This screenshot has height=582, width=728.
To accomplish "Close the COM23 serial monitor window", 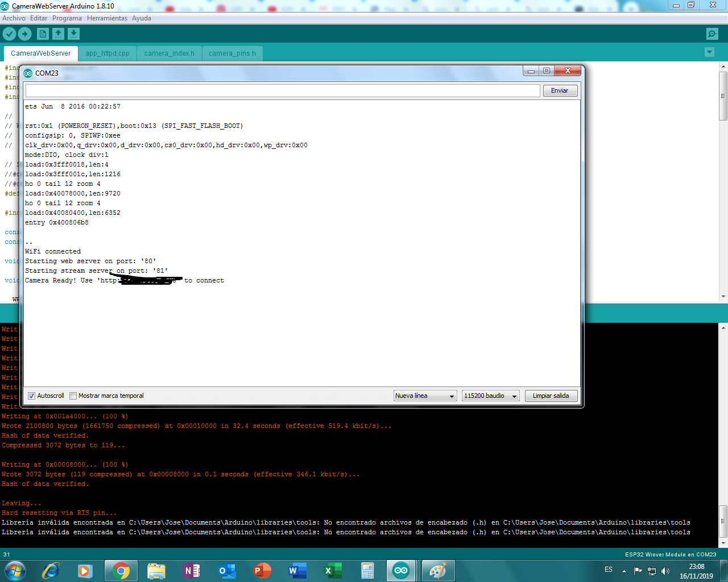I will pyautogui.click(x=567, y=71).
